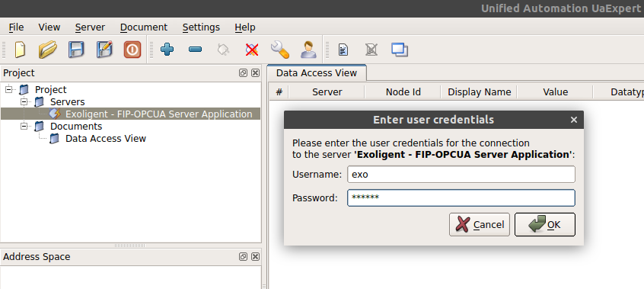Disconnect server with red X plug icon
Viewport: 644px width, 289px height.
click(x=252, y=50)
